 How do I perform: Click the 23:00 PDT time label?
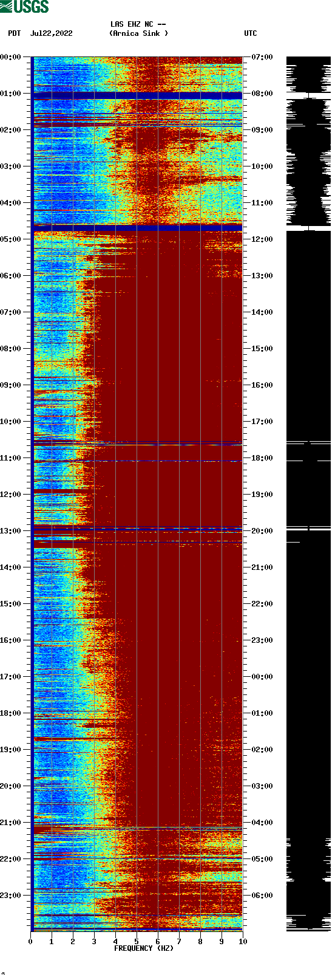11,896
